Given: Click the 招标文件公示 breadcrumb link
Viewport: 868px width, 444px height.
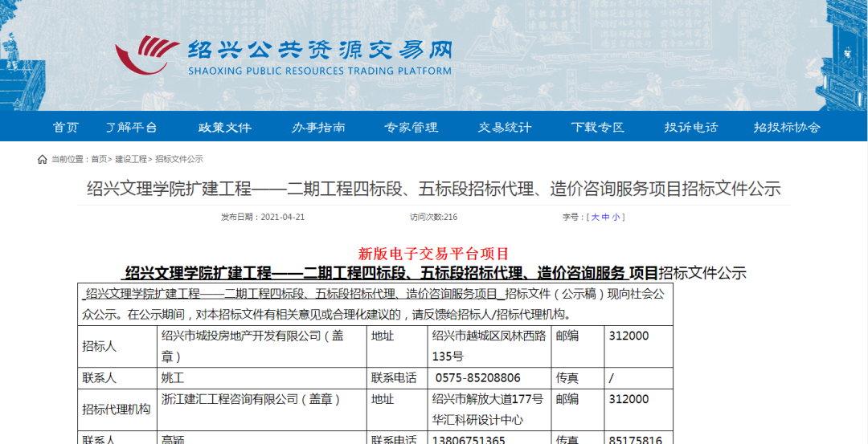Looking at the screenshot, I should [179, 159].
